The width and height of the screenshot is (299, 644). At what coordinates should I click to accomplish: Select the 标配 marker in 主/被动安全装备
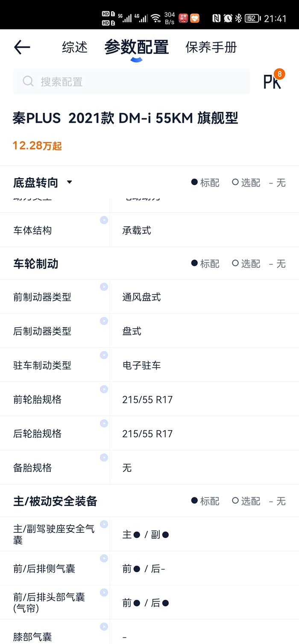195,501
